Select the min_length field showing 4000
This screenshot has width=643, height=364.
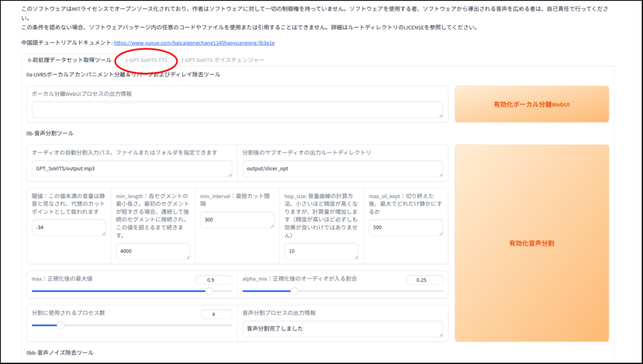click(153, 252)
